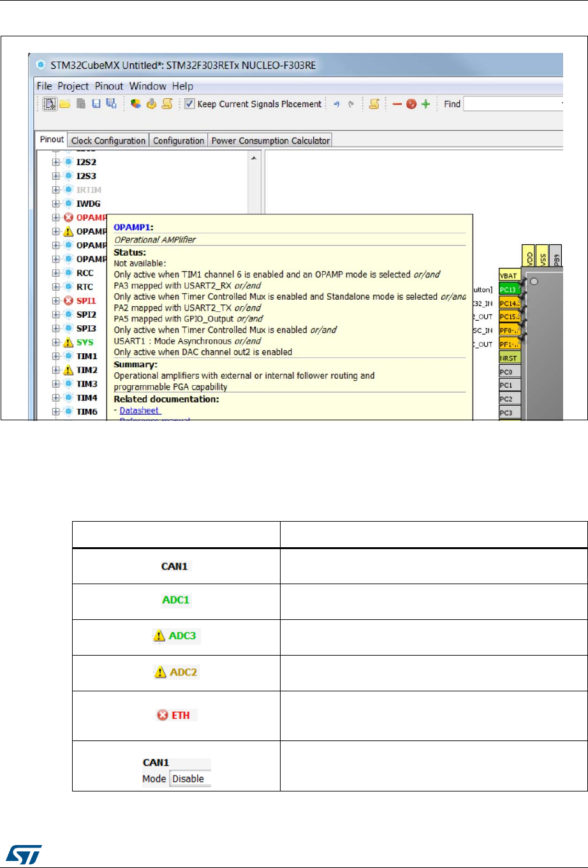Switch to the Configuration tab
The width and height of the screenshot is (588, 868).
coord(179,140)
